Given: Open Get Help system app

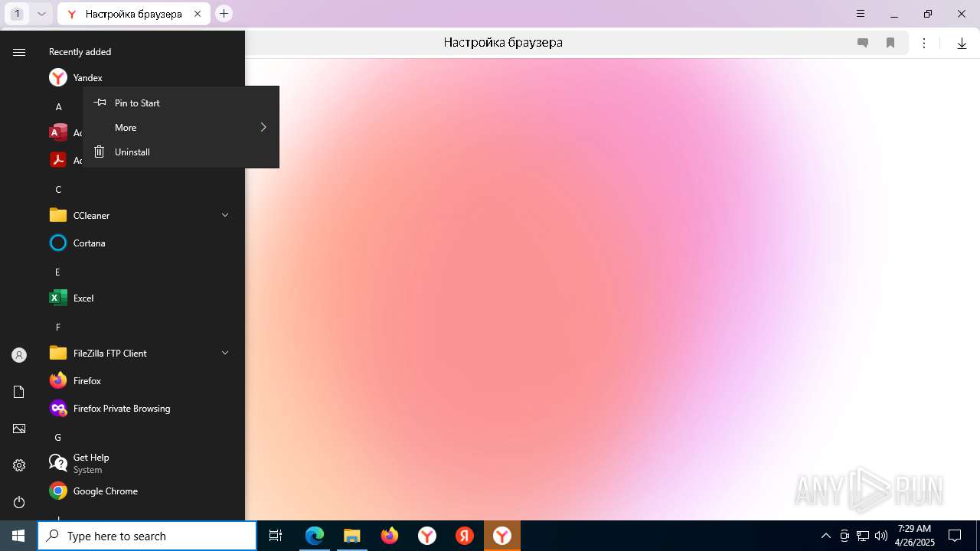Looking at the screenshot, I should 141,463.
